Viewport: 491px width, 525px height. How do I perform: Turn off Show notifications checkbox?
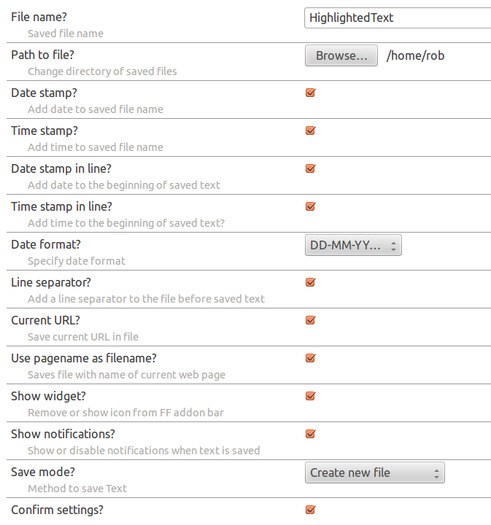click(x=310, y=434)
